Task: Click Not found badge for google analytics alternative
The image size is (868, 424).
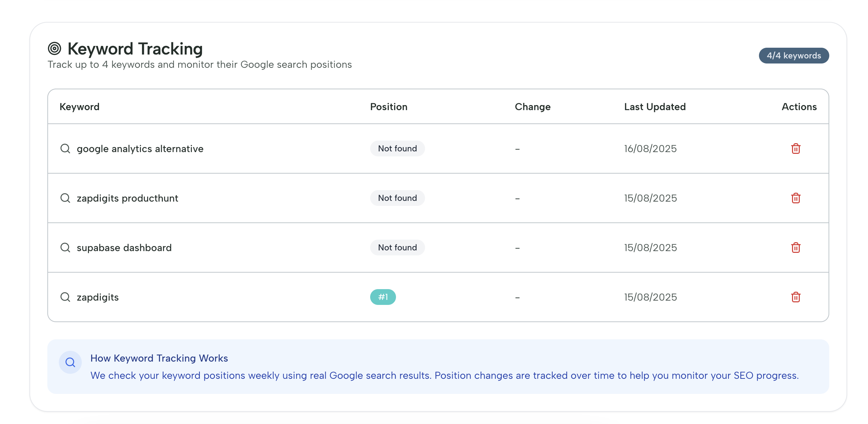Action: click(397, 149)
